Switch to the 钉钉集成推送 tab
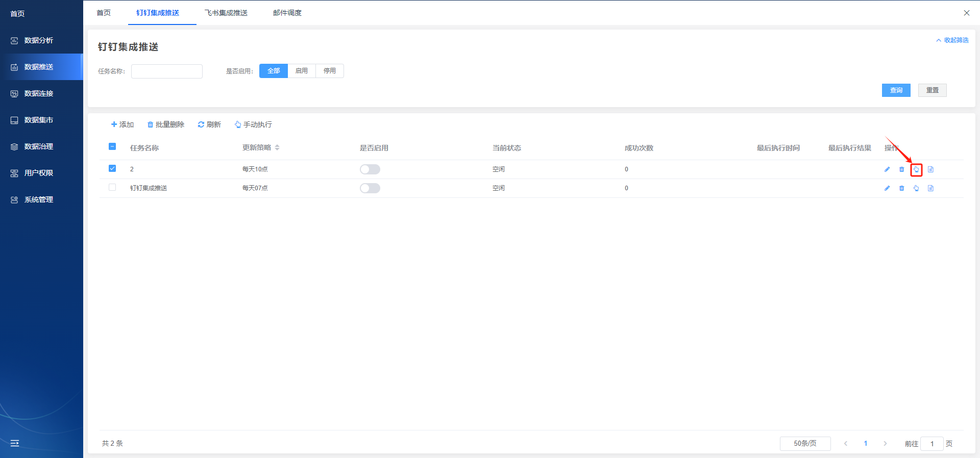This screenshot has width=980, height=458. click(158, 13)
